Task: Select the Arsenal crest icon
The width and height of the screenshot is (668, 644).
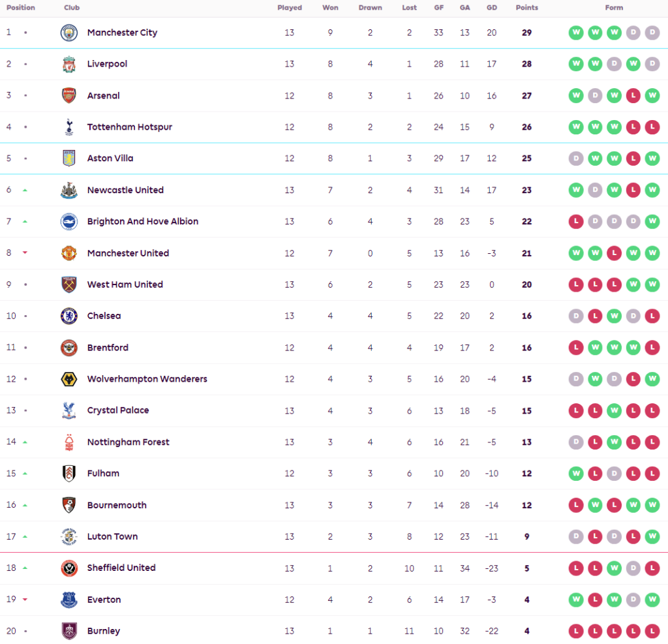Action: coord(68,96)
